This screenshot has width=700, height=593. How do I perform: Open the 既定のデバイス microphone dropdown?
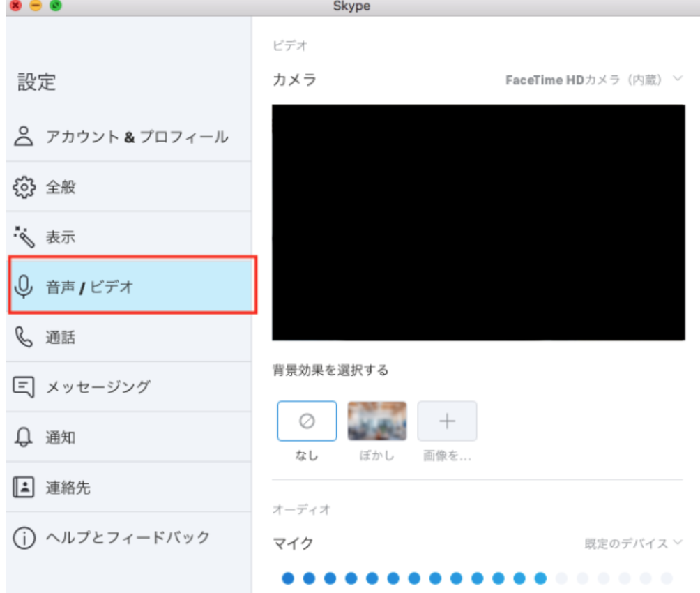click(629, 543)
